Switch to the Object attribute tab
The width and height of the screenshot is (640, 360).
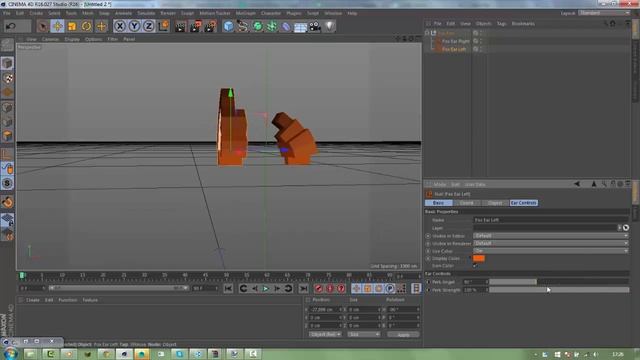click(x=495, y=203)
